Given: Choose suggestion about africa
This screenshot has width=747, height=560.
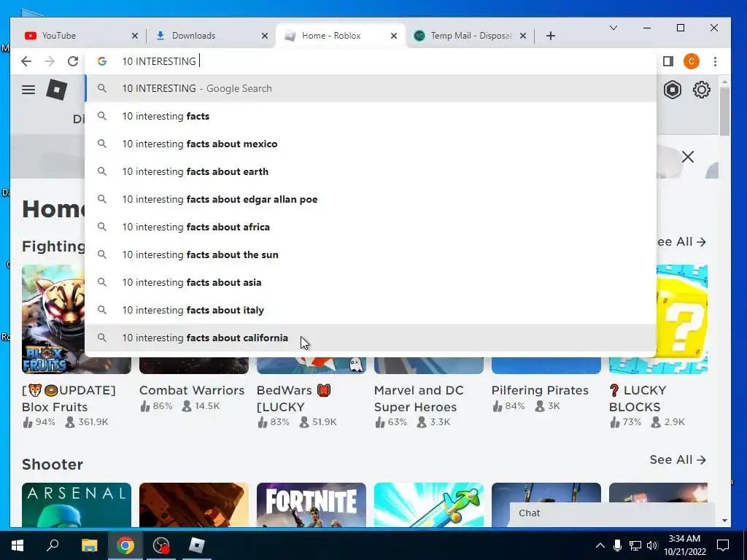Looking at the screenshot, I should [x=371, y=227].
